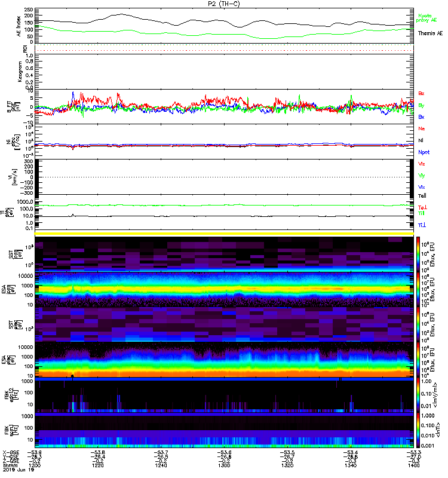
Task: Click the B_FIT axis label
Action: pyautogui.click(x=13, y=107)
